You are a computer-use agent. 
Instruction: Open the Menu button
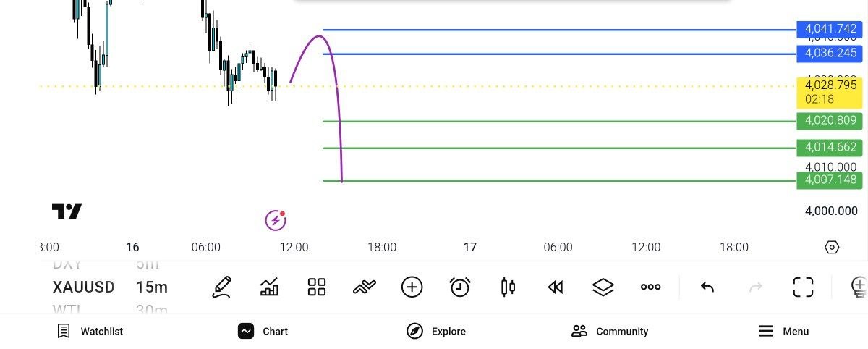point(783,332)
